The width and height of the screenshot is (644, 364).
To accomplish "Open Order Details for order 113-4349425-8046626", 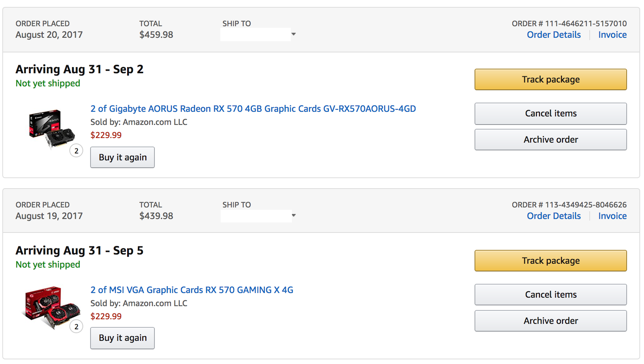I will pos(553,216).
